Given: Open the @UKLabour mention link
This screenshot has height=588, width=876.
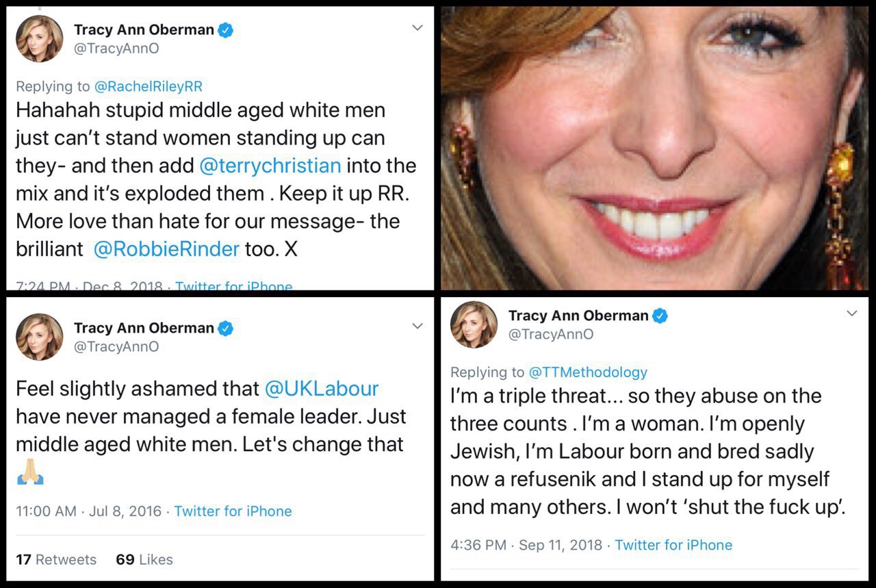Looking at the screenshot, I should [x=322, y=389].
